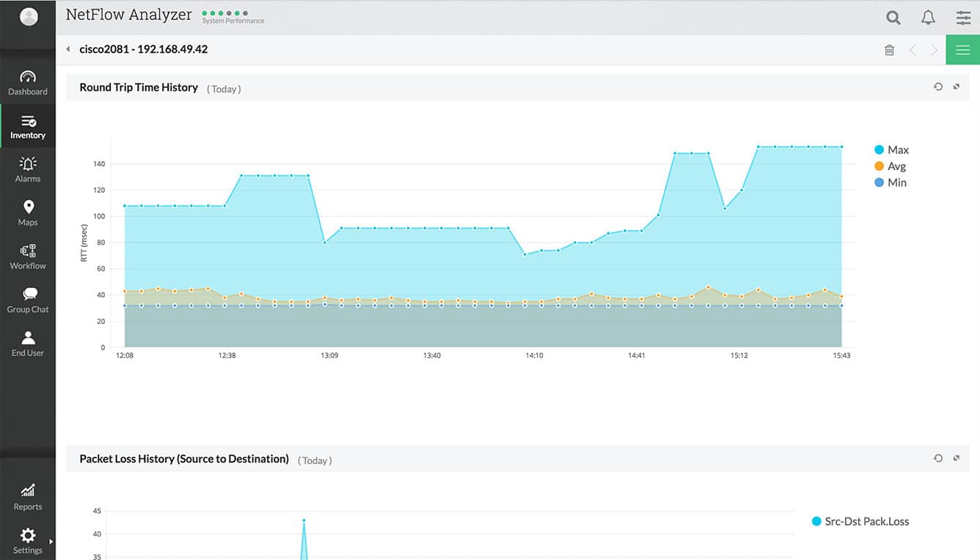Refresh the Round Trip Time History chart
980x560 pixels.
pyautogui.click(x=937, y=86)
